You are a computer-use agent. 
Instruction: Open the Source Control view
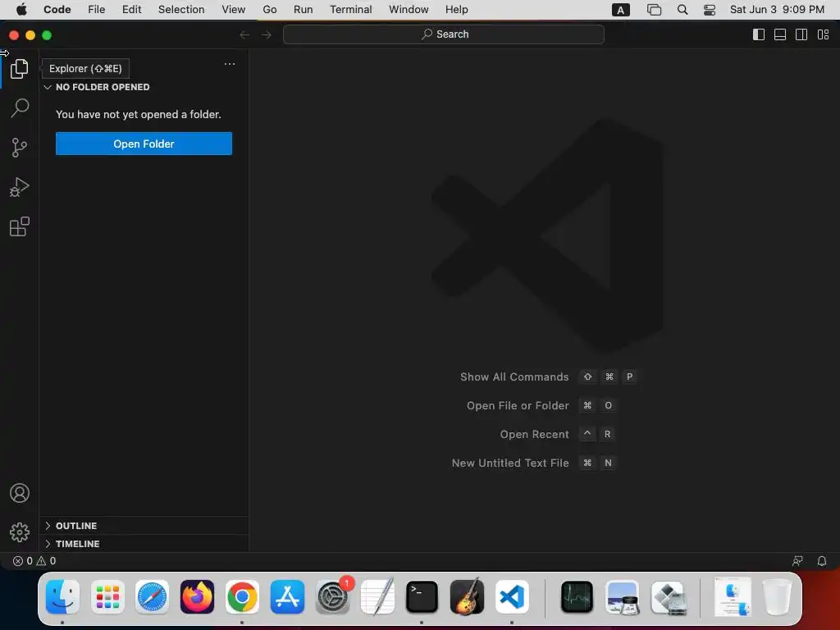pos(20,148)
